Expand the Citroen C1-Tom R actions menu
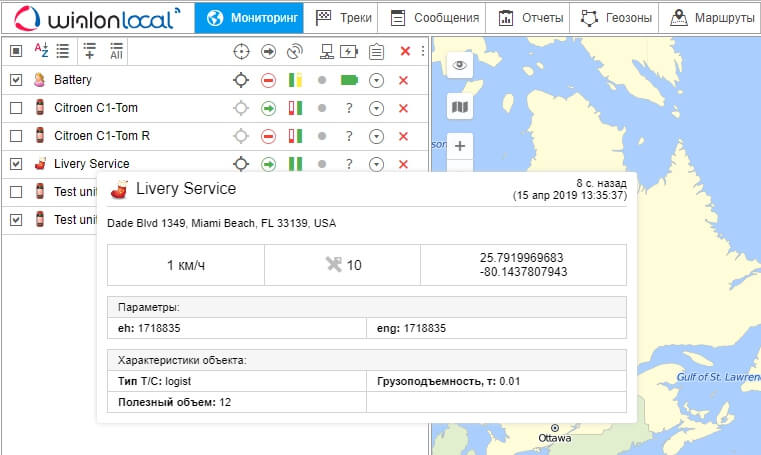Image resolution: width=761 pixels, height=455 pixels. [x=376, y=136]
